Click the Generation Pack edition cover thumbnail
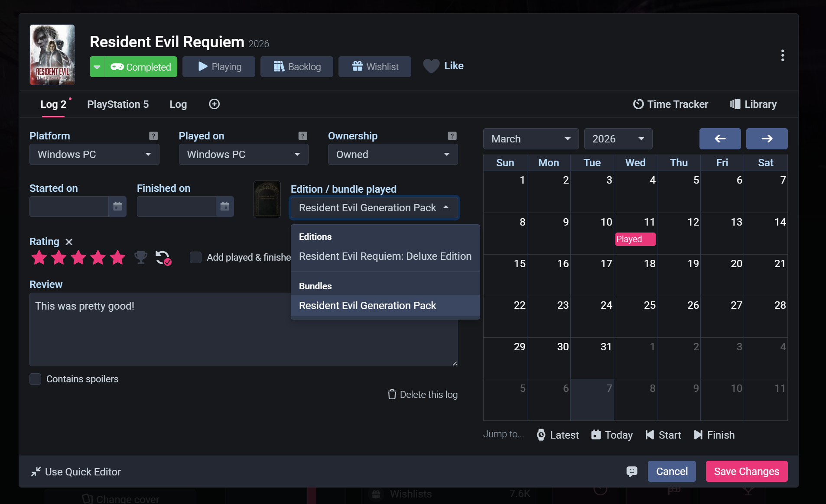Screen dimensions: 826x504 coord(267,199)
